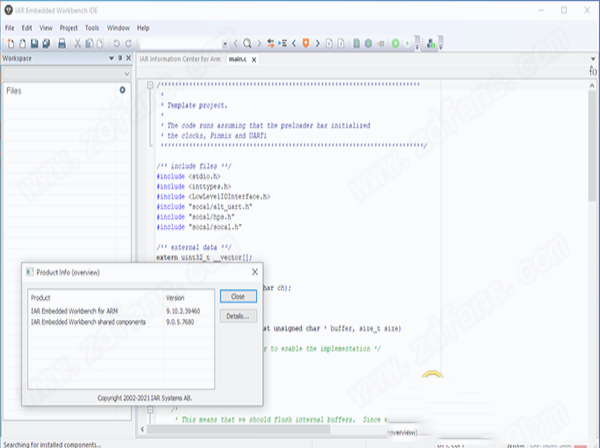The image size is (600, 448).
Task: Switch to IAR Information Center for Arm tab
Action: 179,60
